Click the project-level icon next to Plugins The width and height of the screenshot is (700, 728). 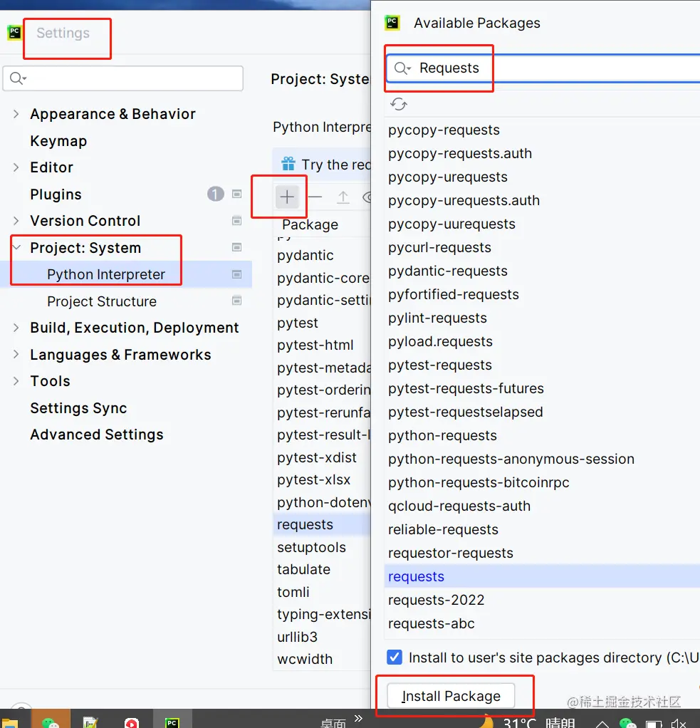click(236, 194)
